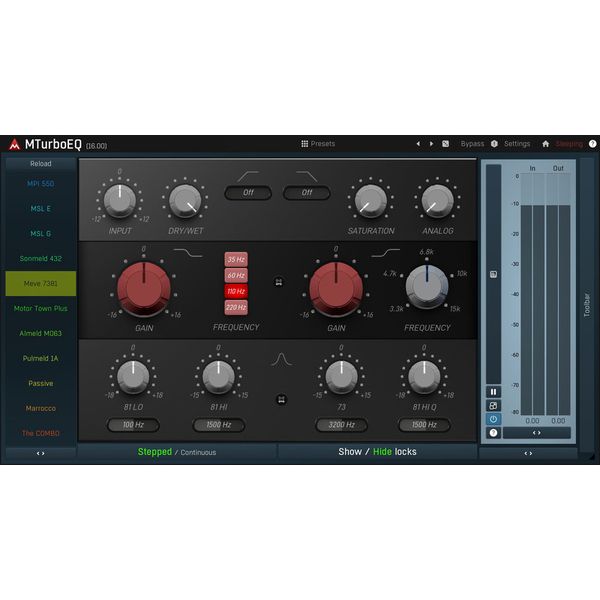Click the shelf band link icon

(279, 282)
